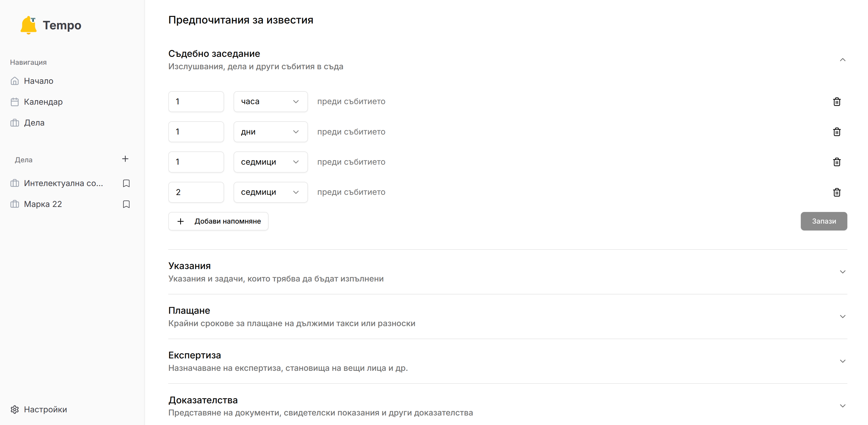Collapse the Съдебно заседание section
This screenshot has width=868, height=425.
(842, 60)
